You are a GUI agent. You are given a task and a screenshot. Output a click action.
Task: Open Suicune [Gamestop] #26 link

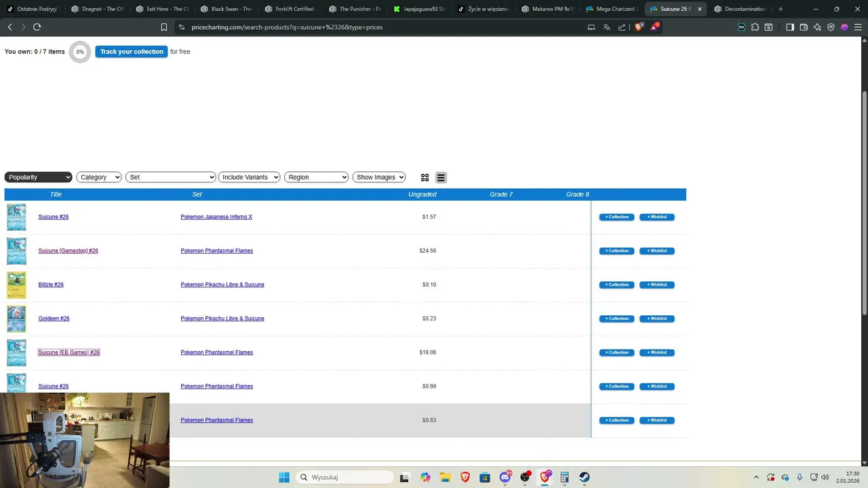click(x=68, y=251)
